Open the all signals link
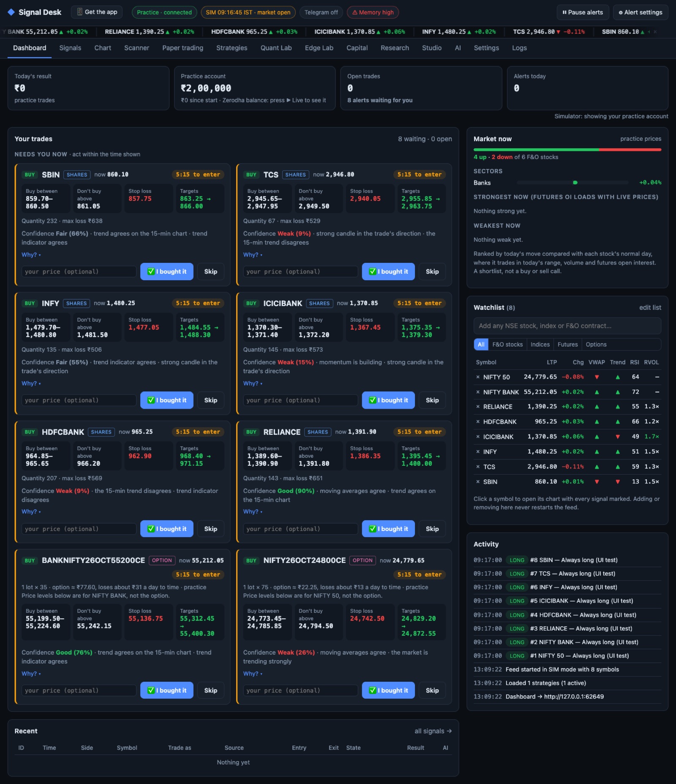The width and height of the screenshot is (676, 784). 433,731
